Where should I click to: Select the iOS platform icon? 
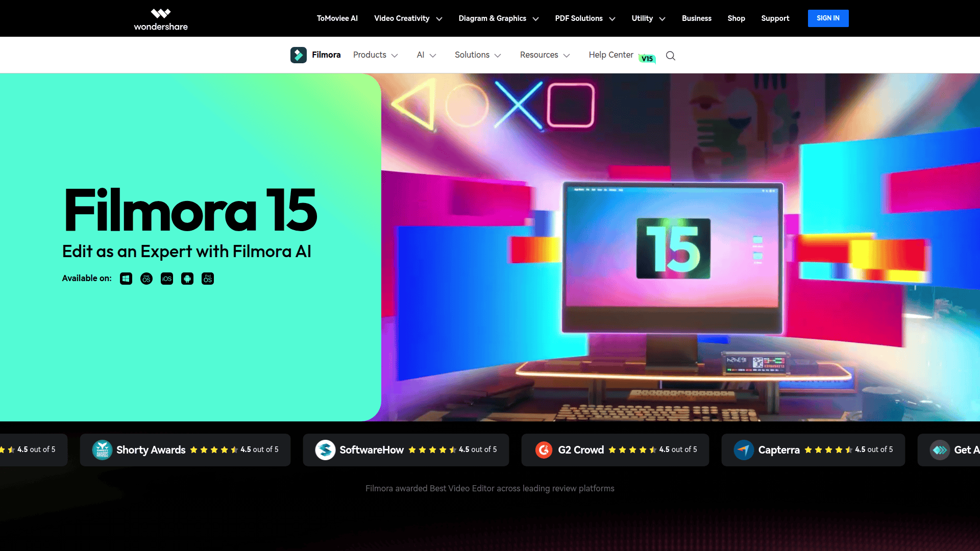(167, 279)
